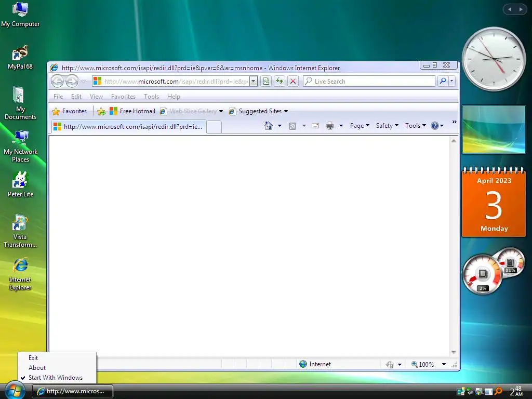Click the Internet Explorer taskbar button
532x399 pixels.
click(73, 391)
